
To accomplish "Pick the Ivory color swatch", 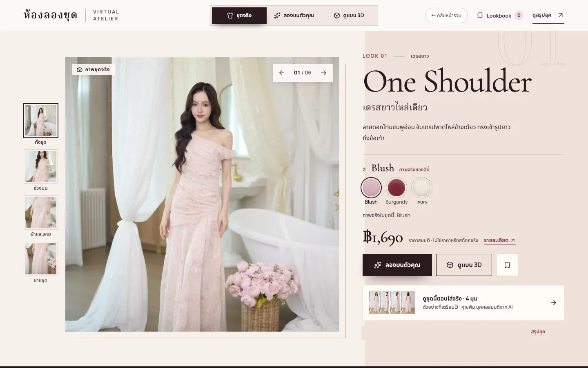I will [x=422, y=188].
